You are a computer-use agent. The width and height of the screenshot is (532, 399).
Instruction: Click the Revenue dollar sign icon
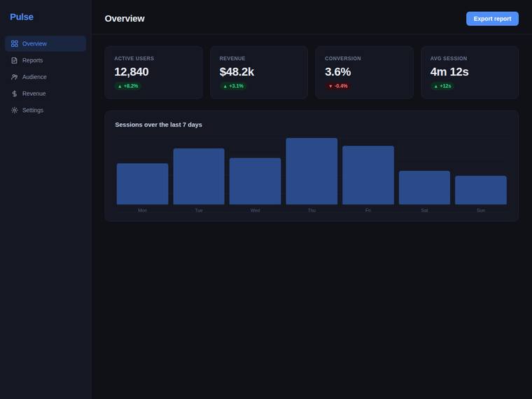(14, 94)
